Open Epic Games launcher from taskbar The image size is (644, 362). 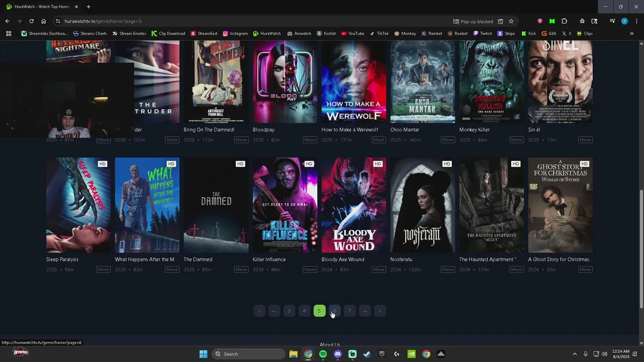[x=382, y=354]
